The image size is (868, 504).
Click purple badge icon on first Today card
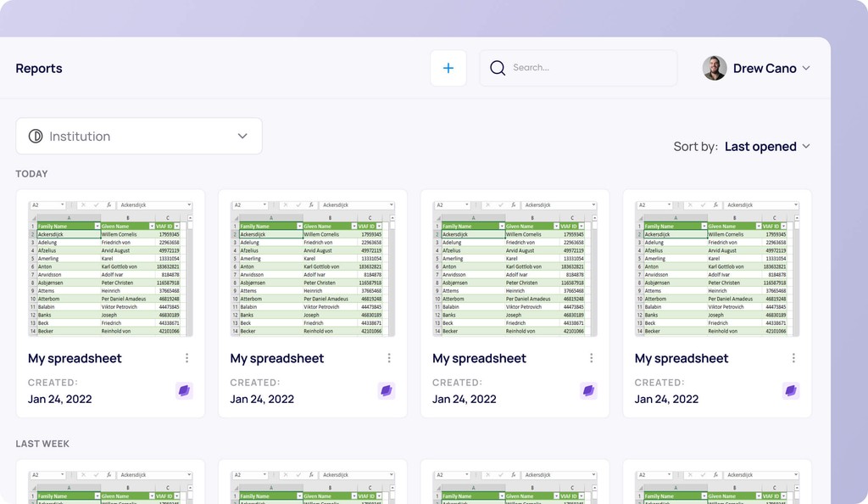(x=184, y=391)
